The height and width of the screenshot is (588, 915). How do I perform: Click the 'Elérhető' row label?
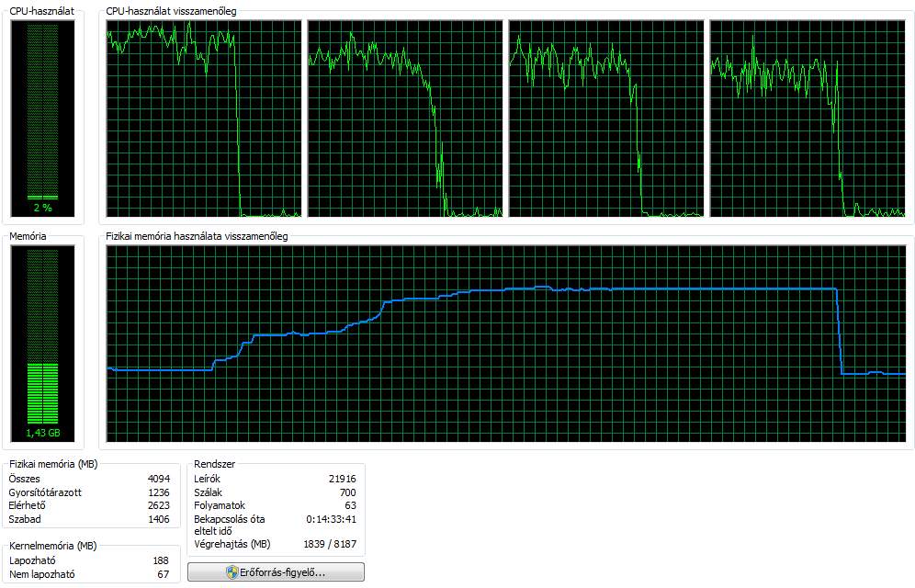click(x=27, y=505)
